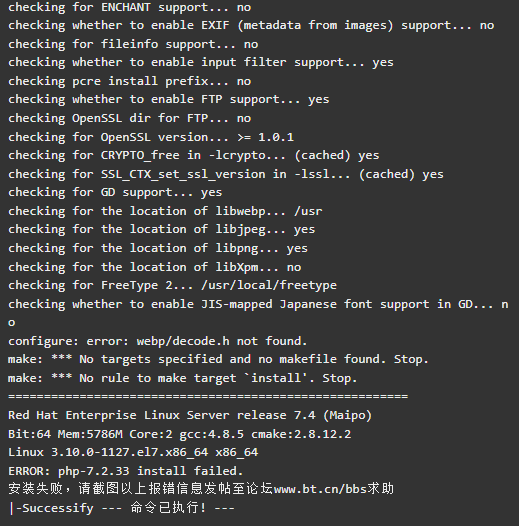Image resolution: width=519 pixels, height=526 pixels.
Task: Click the CRYPTO_free in -lcrypto line
Action: point(194,156)
